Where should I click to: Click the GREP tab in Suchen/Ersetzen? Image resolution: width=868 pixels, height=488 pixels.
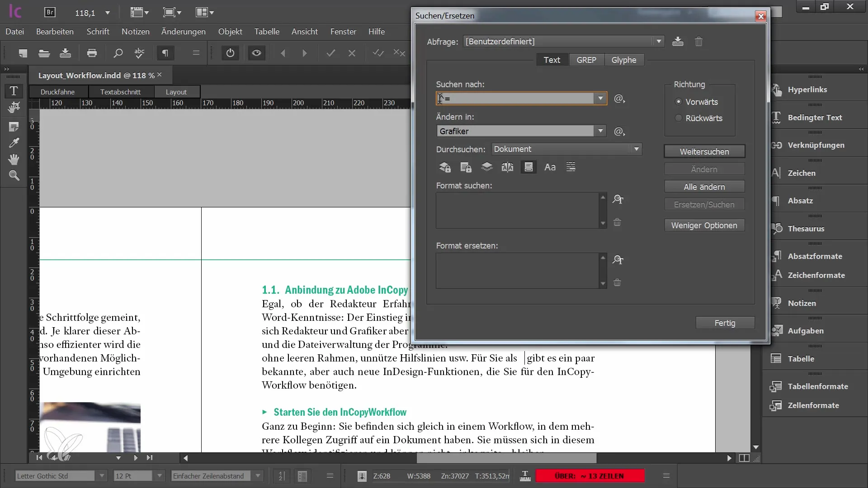(x=586, y=60)
